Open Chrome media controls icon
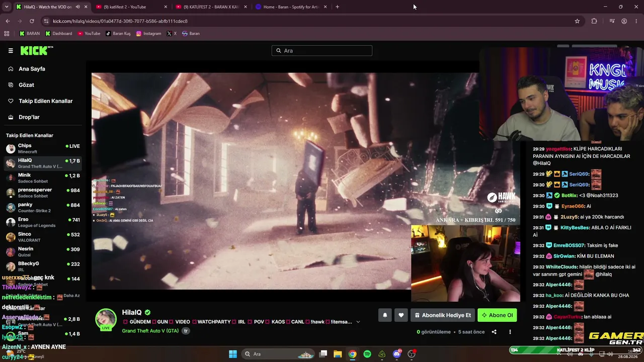The image size is (644, 362). (612, 21)
